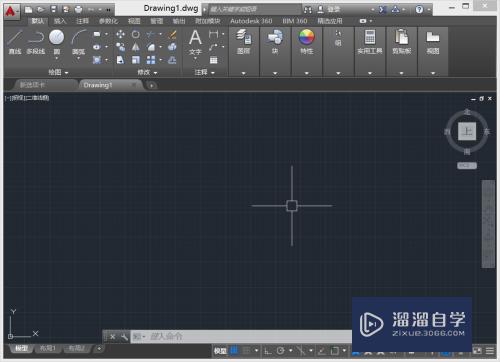Select the Circle (圆) draw tool
This screenshot has width=500, height=362.
click(57, 42)
